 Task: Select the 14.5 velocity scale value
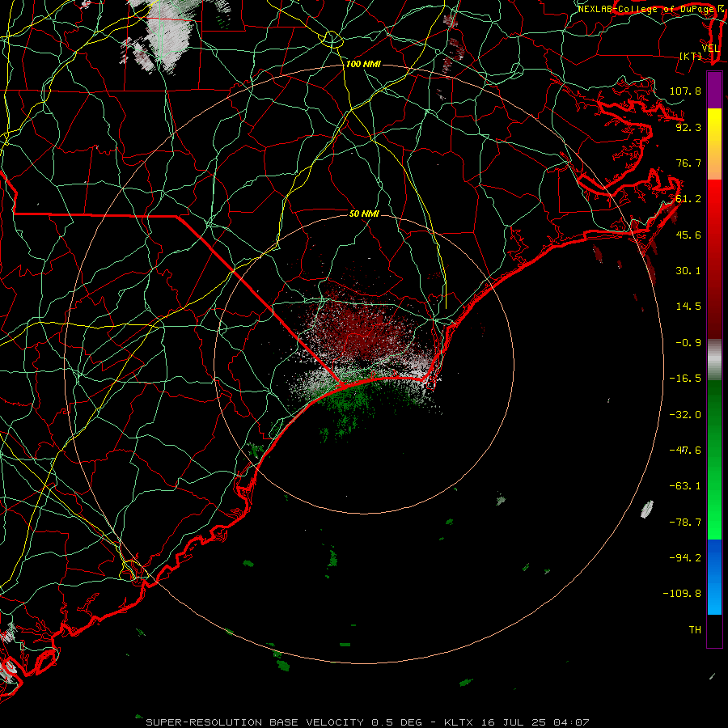point(688,307)
